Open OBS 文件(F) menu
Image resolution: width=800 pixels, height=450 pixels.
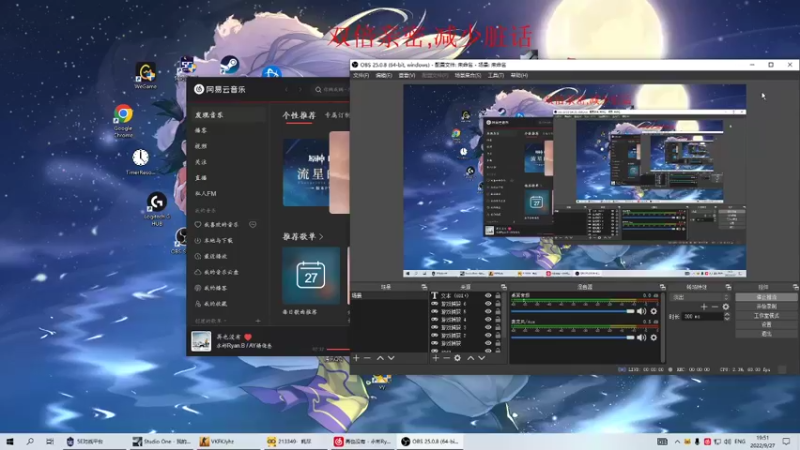(361, 76)
